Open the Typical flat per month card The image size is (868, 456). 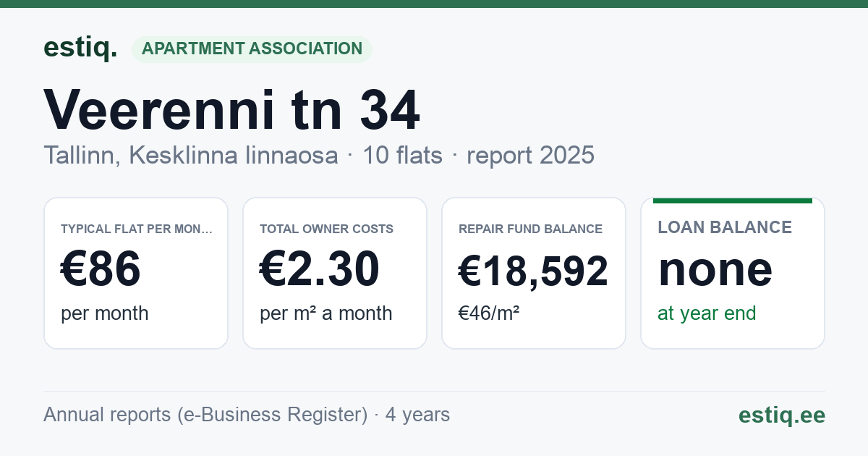click(136, 273)
